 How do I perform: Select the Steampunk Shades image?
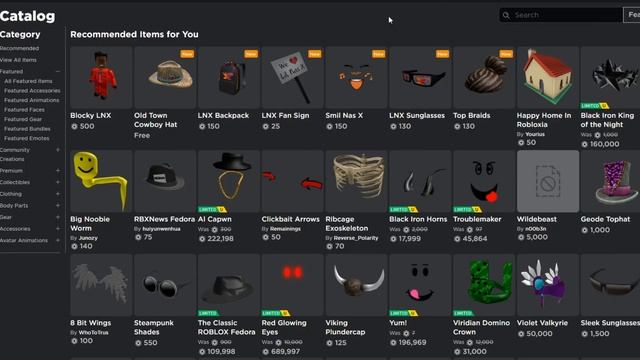(165, 285)
